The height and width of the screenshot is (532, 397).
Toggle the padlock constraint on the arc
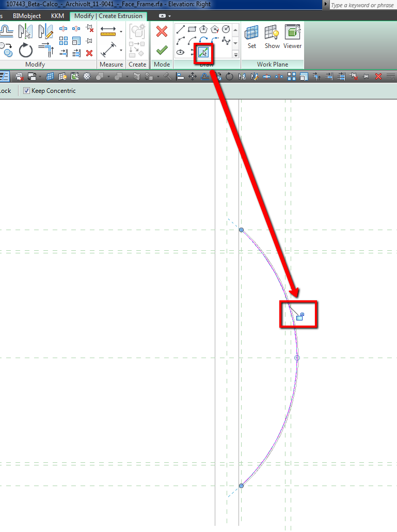[x=300, y=317]
